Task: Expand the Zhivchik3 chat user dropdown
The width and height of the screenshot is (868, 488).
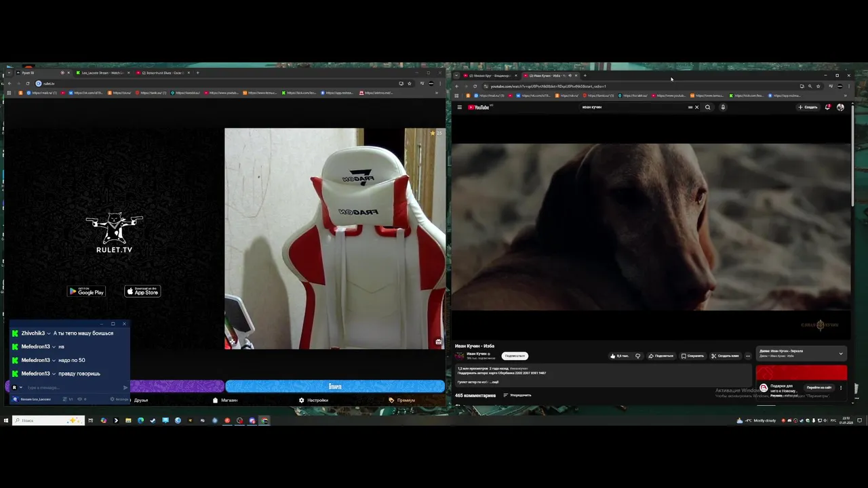Action: pyautogui.click(x=49, y=333)
